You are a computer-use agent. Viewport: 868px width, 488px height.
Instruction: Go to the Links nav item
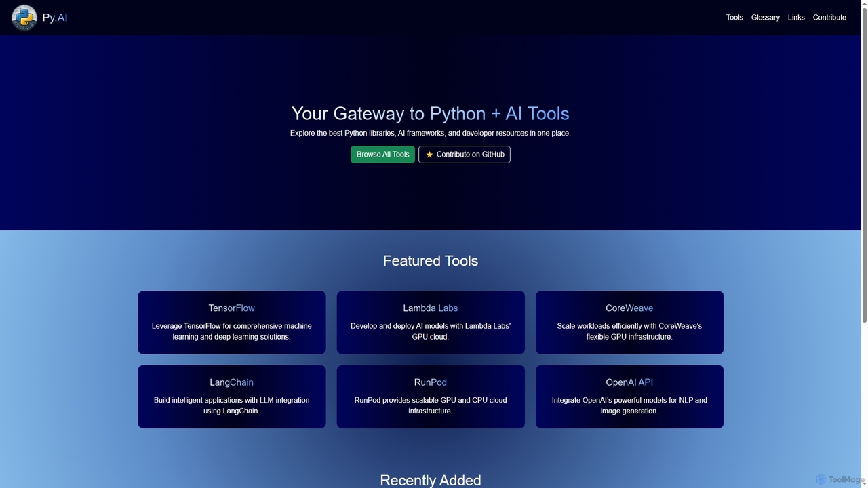tap(796, 18)
